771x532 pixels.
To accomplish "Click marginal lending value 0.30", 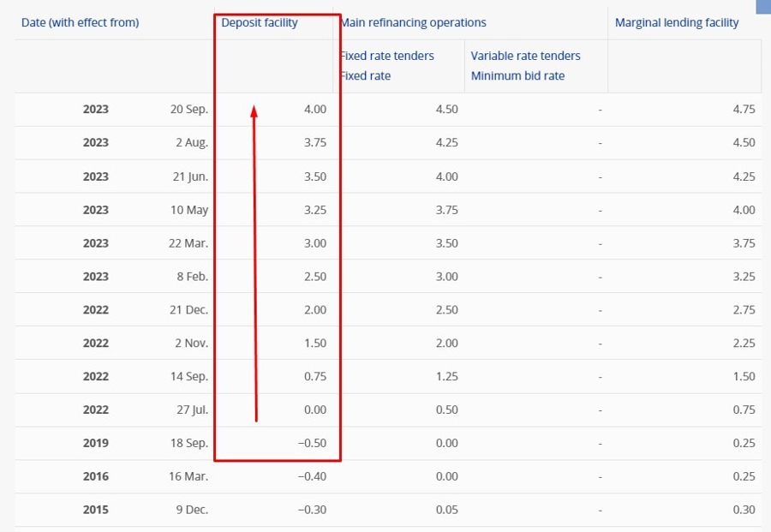I will pos(744,510).
